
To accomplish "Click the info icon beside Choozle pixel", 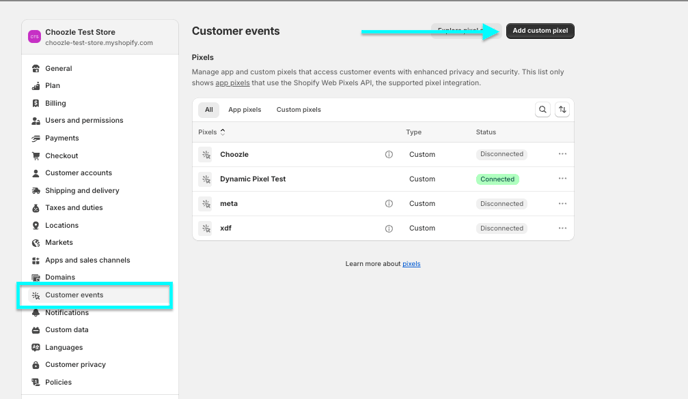I will point(389,155).
